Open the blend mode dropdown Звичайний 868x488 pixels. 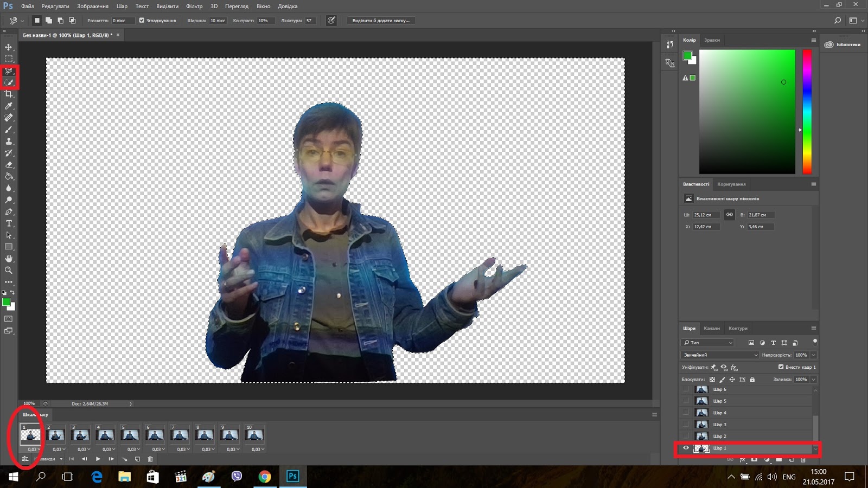click(x=719, y=355)
